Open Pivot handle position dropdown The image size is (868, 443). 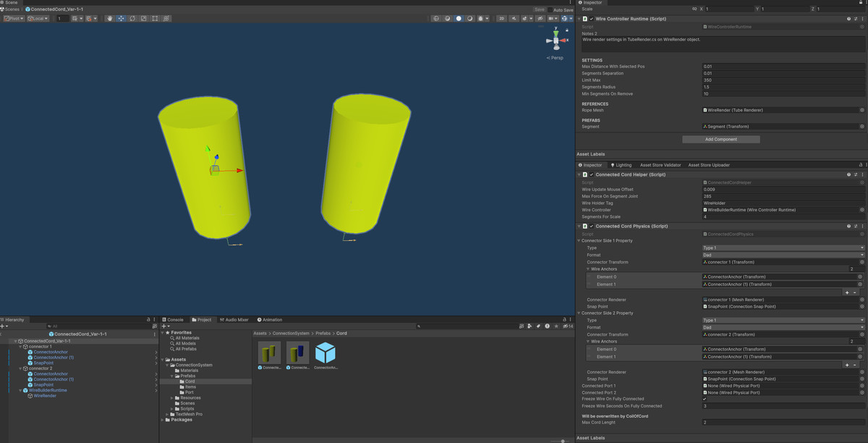(15, 18)
